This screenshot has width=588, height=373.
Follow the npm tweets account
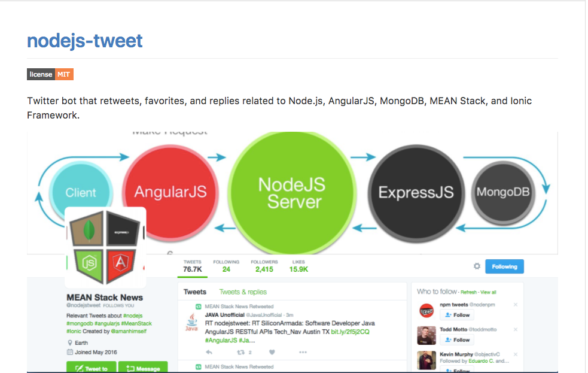pos(457,315)
